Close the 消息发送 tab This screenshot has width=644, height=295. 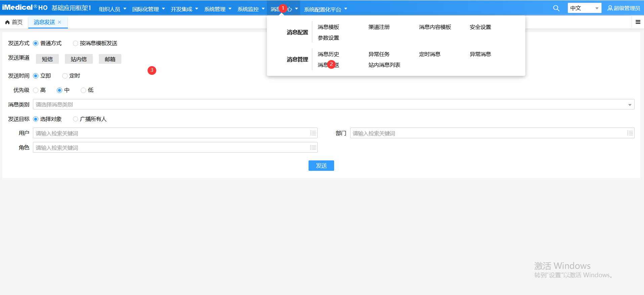coord(59,22)
